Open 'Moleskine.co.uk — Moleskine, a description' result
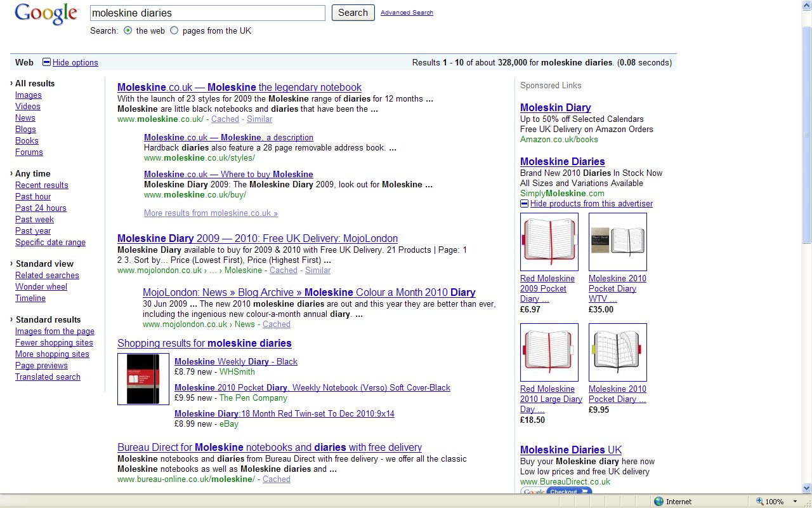Viewport: 812px width, 508px height. (x=228, y=138)
